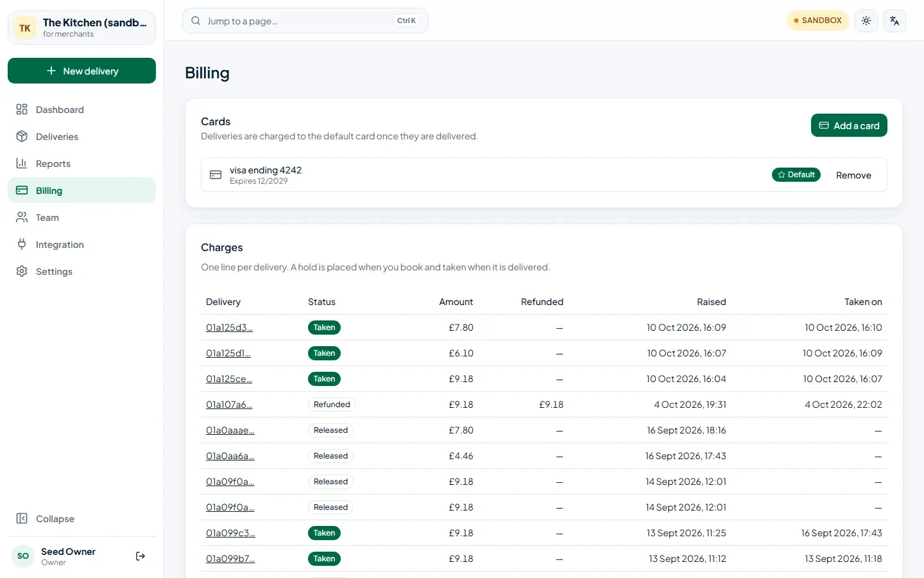
Task: Click the sign-out arrow icon
Action: pos(141,556)
